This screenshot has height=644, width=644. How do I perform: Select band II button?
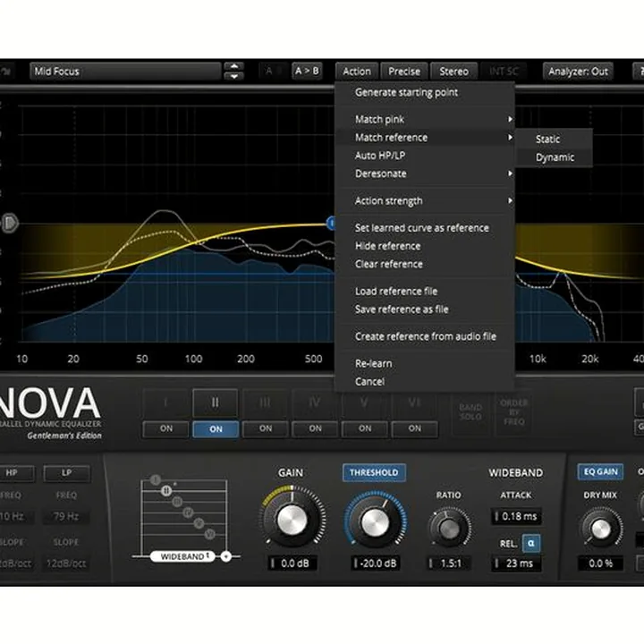pos(216,402)
